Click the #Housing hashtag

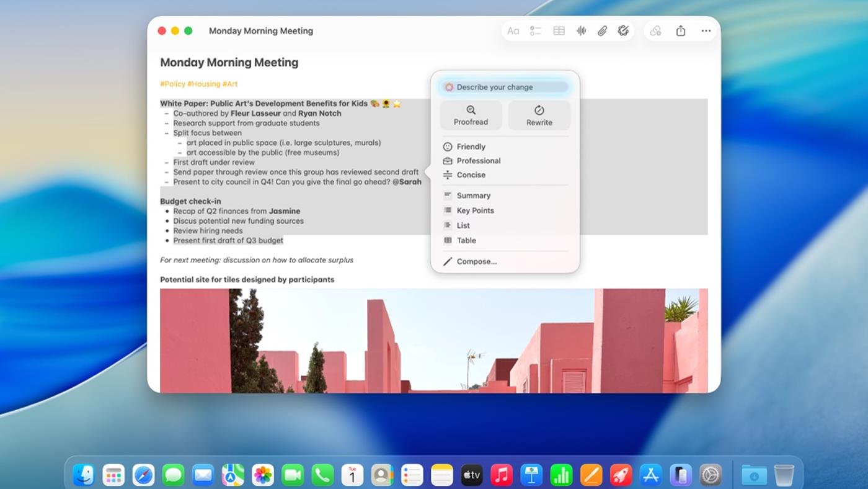204,84
